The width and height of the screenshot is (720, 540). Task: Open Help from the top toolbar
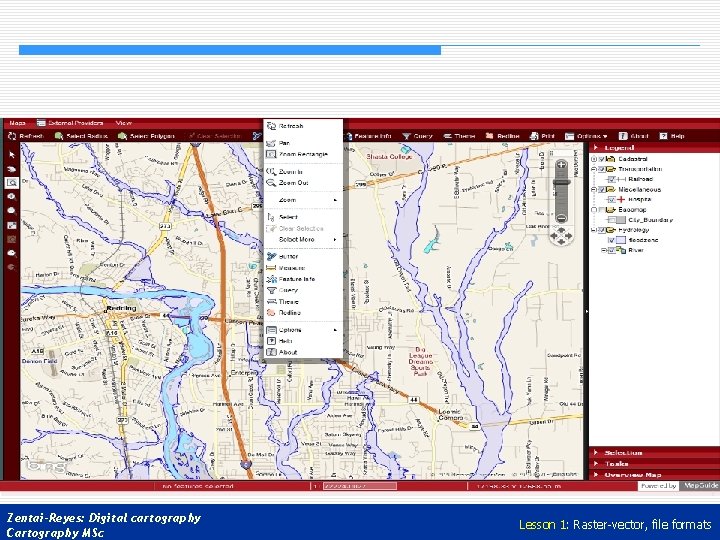[672, 136]
